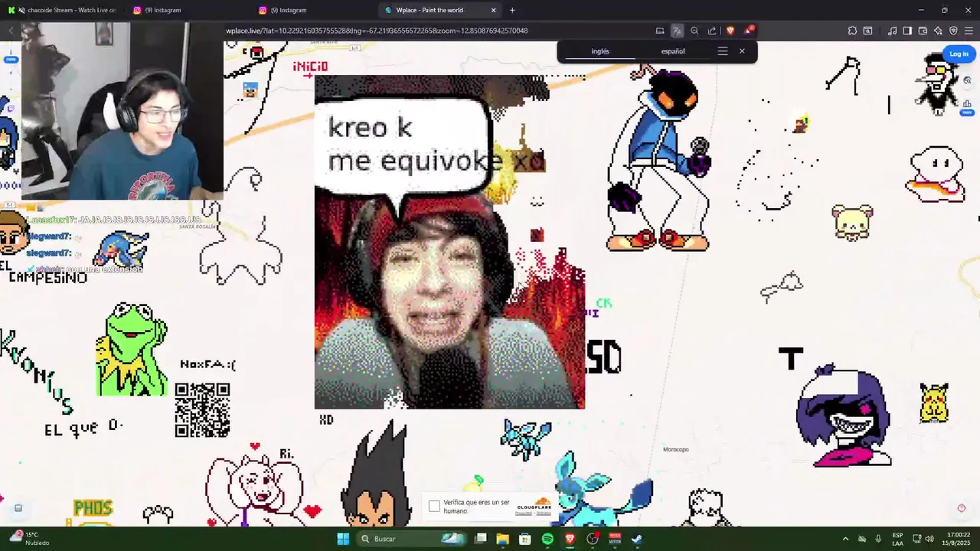Click the Log in button
This screenshot has width=980, height=551.
(x=959, y=54)
